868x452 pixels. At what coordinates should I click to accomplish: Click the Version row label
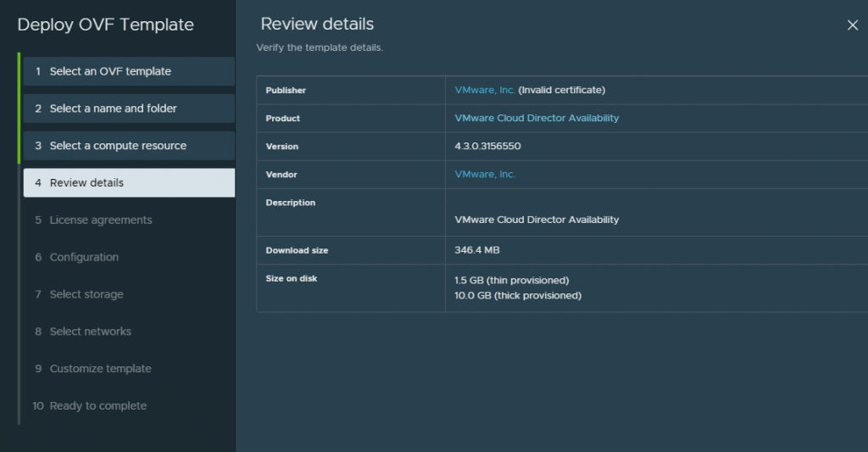(281, 147)
